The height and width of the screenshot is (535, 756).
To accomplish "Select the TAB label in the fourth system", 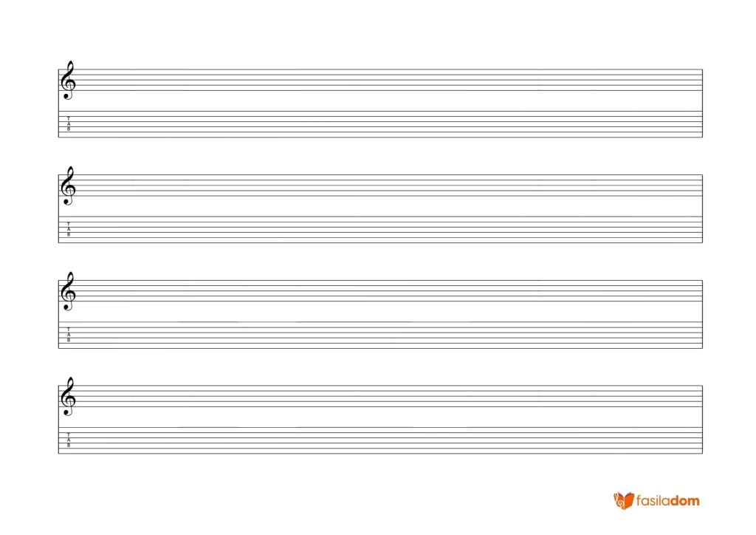I will coord(69,440).
